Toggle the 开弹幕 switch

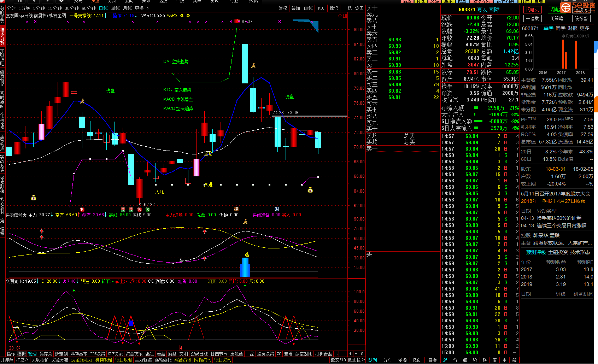click(x=7, y=360)
